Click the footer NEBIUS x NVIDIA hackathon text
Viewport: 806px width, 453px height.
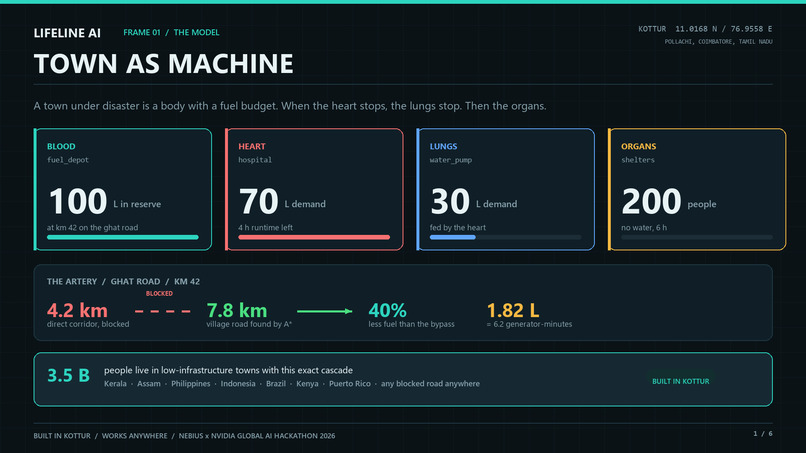(x=257, y=436)
